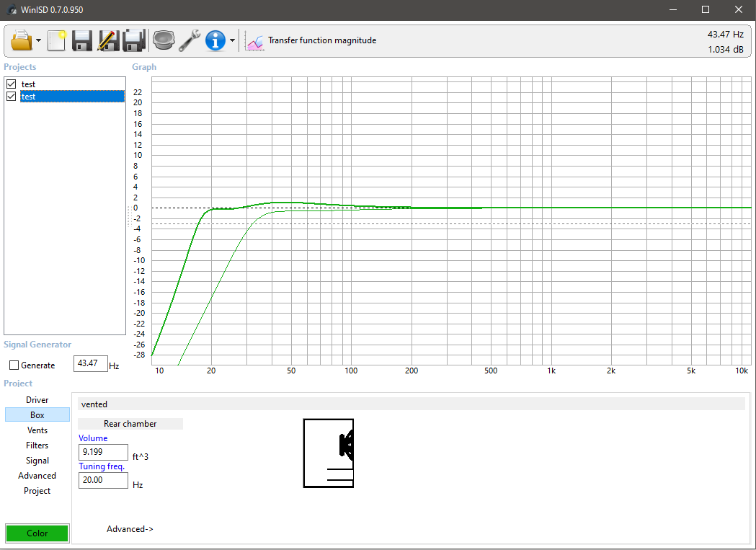
Task: Open the Vents tab
Action: pyautogui.click(x=37, y=430)
